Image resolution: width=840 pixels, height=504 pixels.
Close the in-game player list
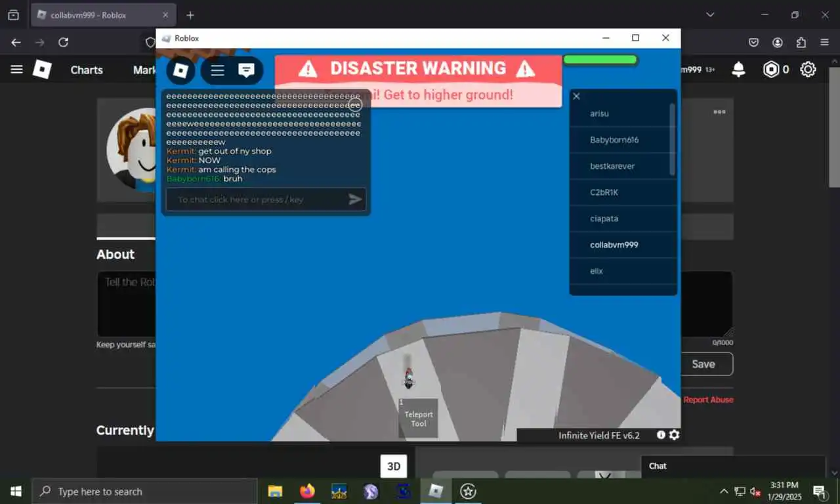coord(576,96)
